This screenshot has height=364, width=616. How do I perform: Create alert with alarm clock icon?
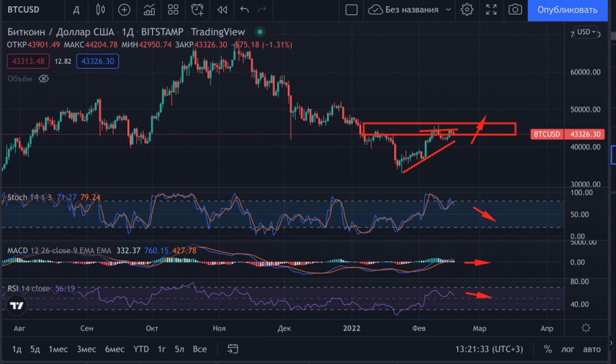click(198, 10)
